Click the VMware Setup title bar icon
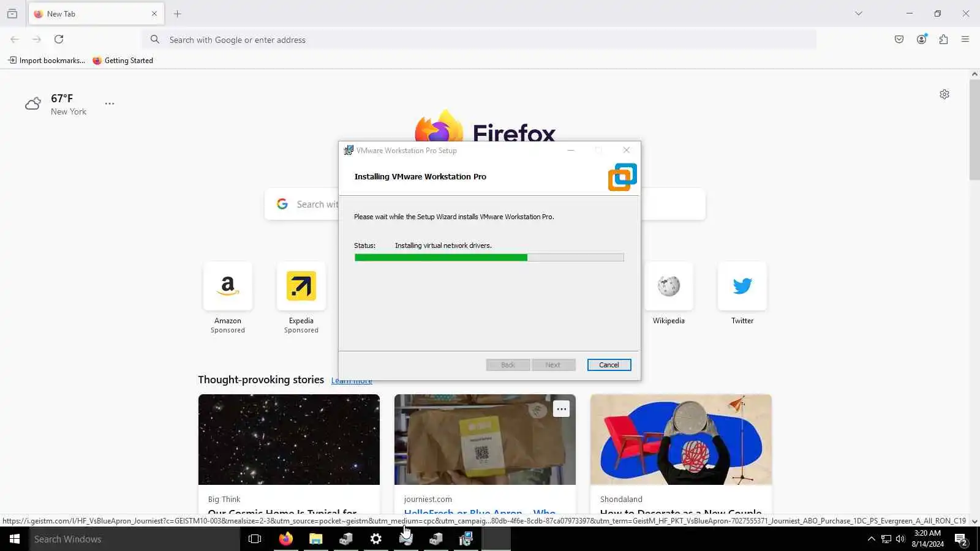The height and width of the screenshot is (551, 980). [349, 151]
